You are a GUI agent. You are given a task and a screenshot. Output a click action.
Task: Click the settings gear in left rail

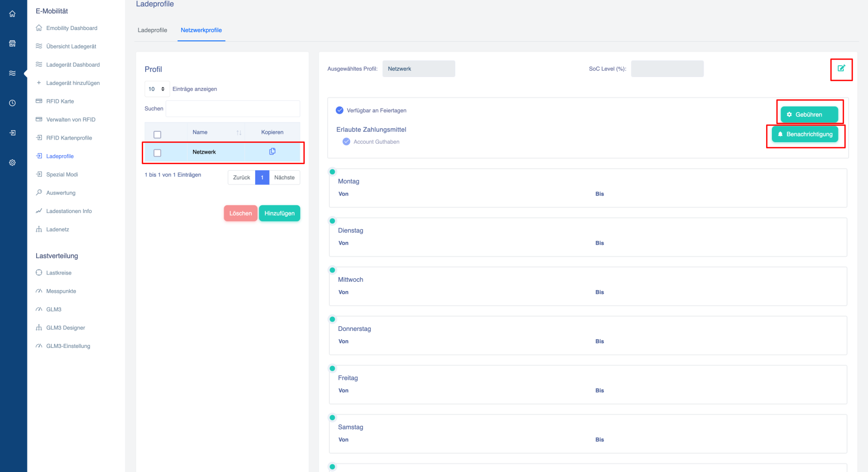click(12, 163)
